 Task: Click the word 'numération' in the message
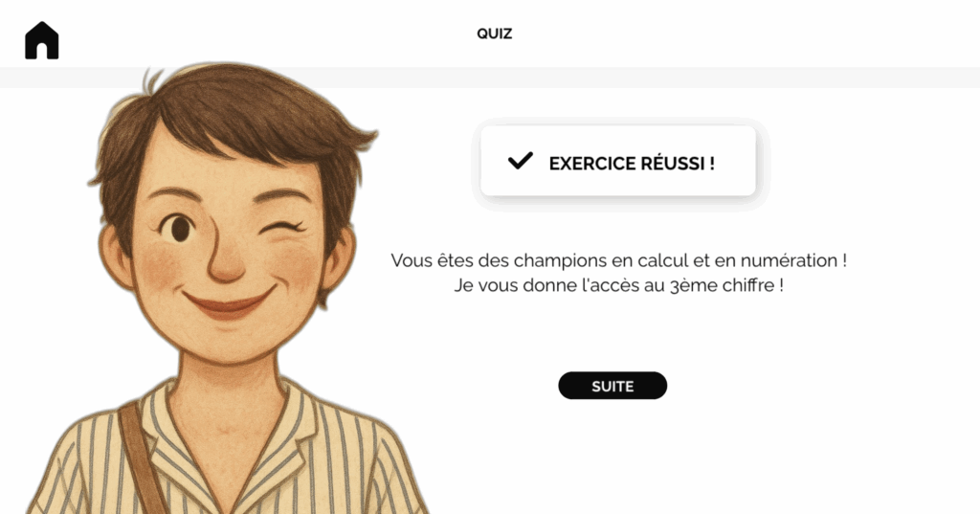(789, 260)
